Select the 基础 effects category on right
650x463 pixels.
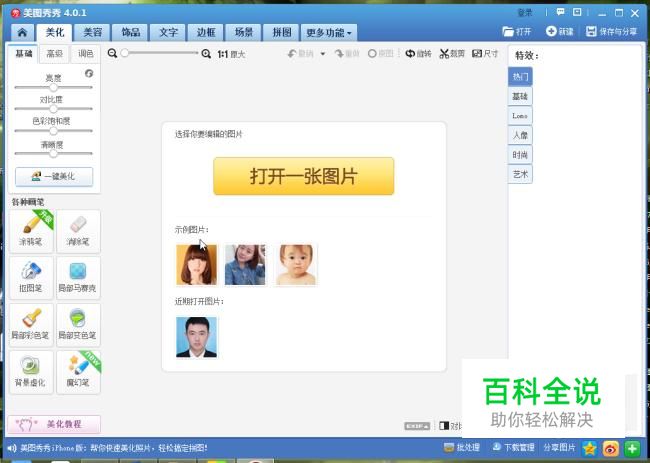click(x=520, y=96)
